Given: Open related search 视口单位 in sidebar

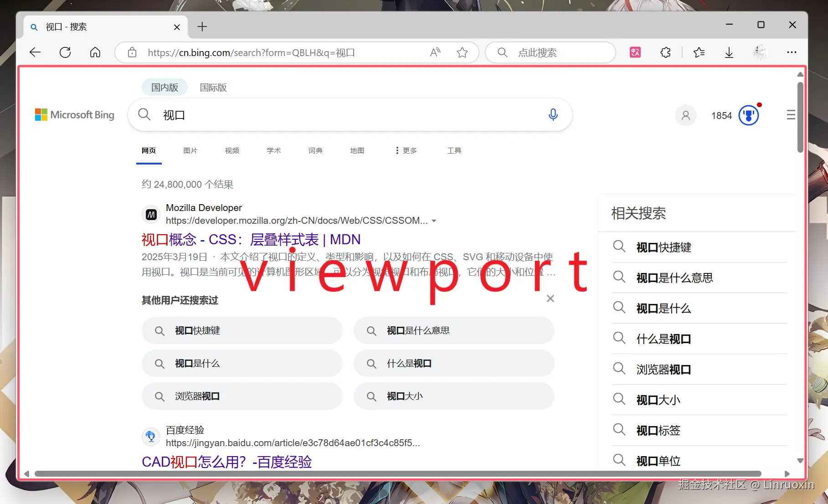Looking at the screenshot, I should (699, 461).
